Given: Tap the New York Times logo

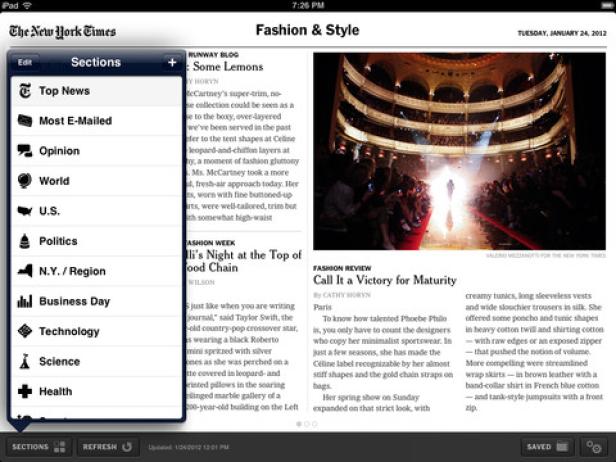Looking at the screenshot, I should 62,32.
